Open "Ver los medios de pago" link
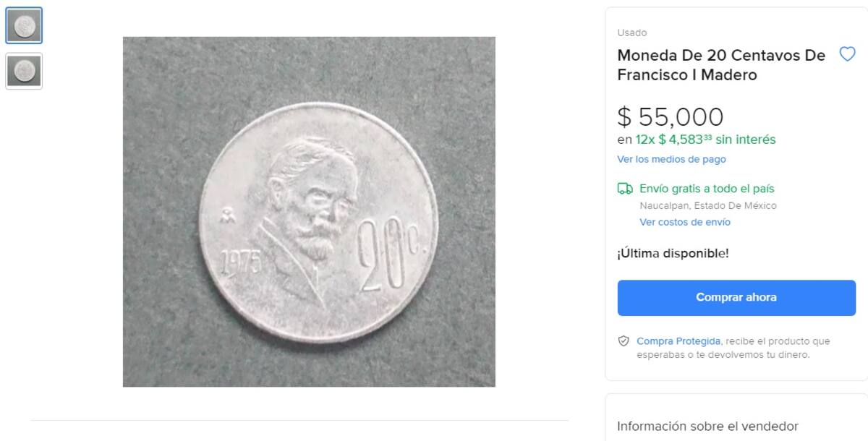Screen dimensions: 868x441 (671, 159)
